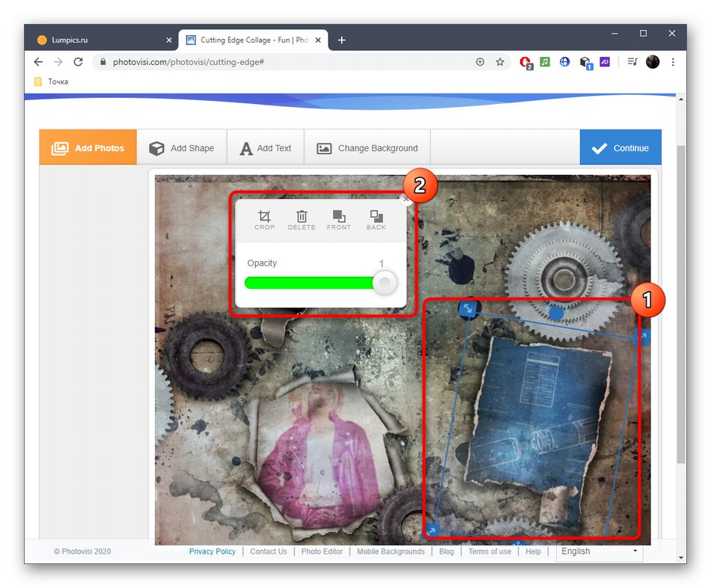Open the Terms of use link
Viewport: 711px width, 588px height.
click(489, 551)
